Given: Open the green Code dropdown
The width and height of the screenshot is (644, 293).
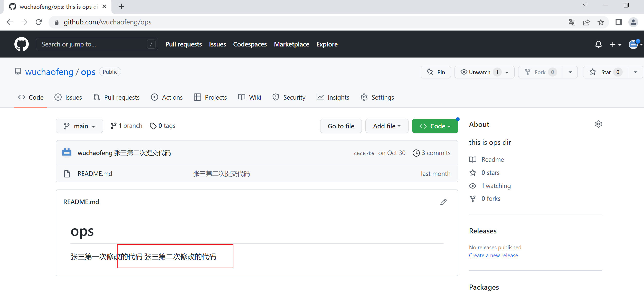Looking at the screenshot, I should (x=435, y=126).
